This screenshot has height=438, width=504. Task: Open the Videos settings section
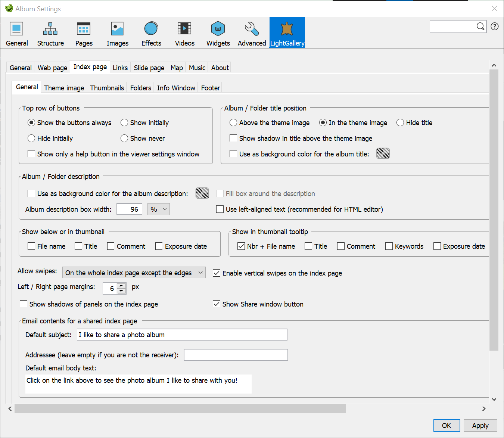click(x=184, y=33)
